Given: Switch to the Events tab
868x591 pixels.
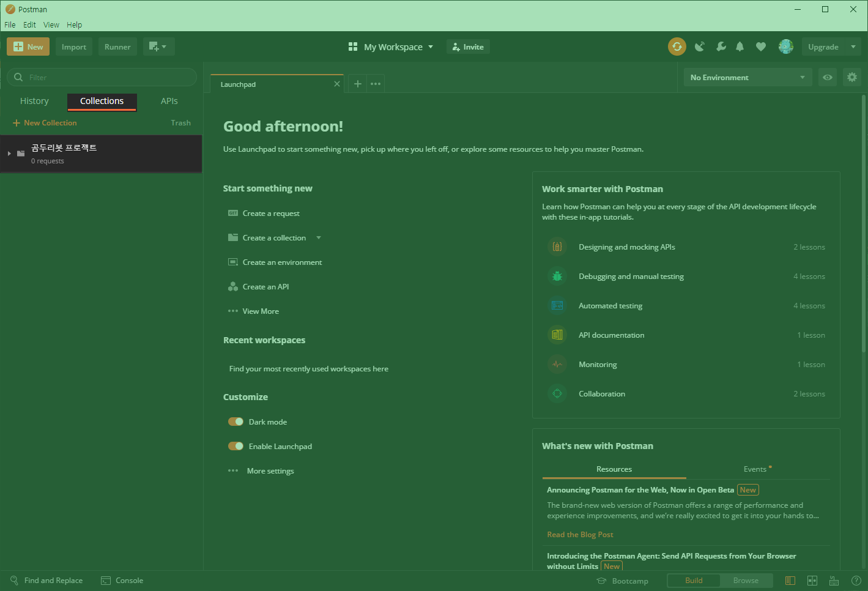Looking at the screenshot, I should pyautogui.click(x=757, y=469).
